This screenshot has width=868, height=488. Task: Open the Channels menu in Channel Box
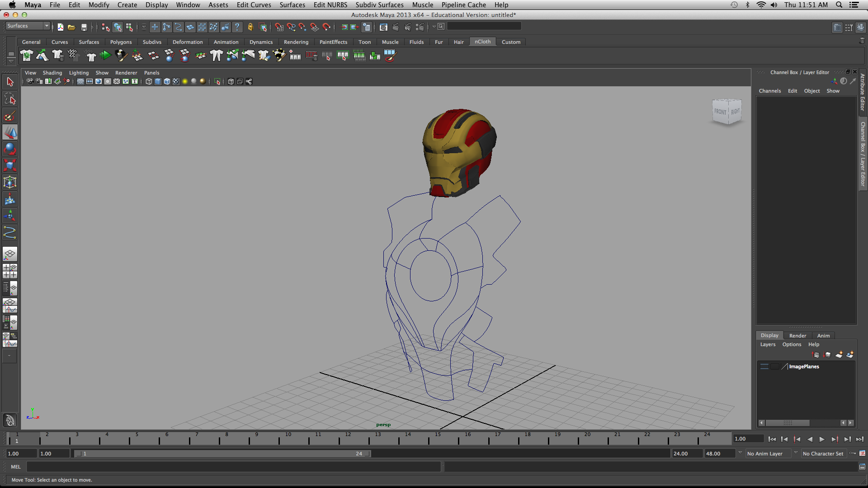(x=770, y=91)
